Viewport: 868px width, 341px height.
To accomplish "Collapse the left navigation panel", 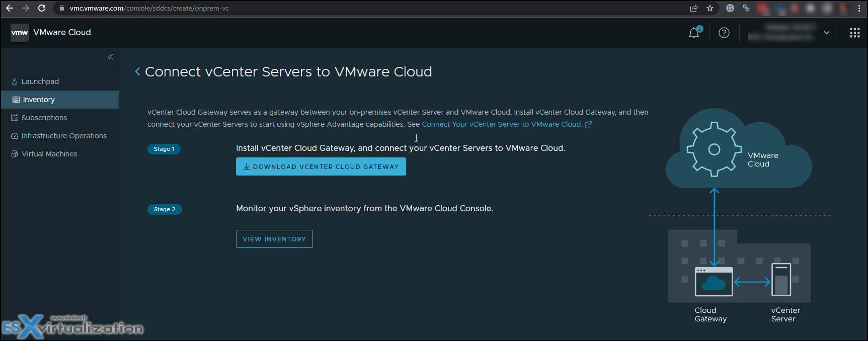I will coord(110,57).
